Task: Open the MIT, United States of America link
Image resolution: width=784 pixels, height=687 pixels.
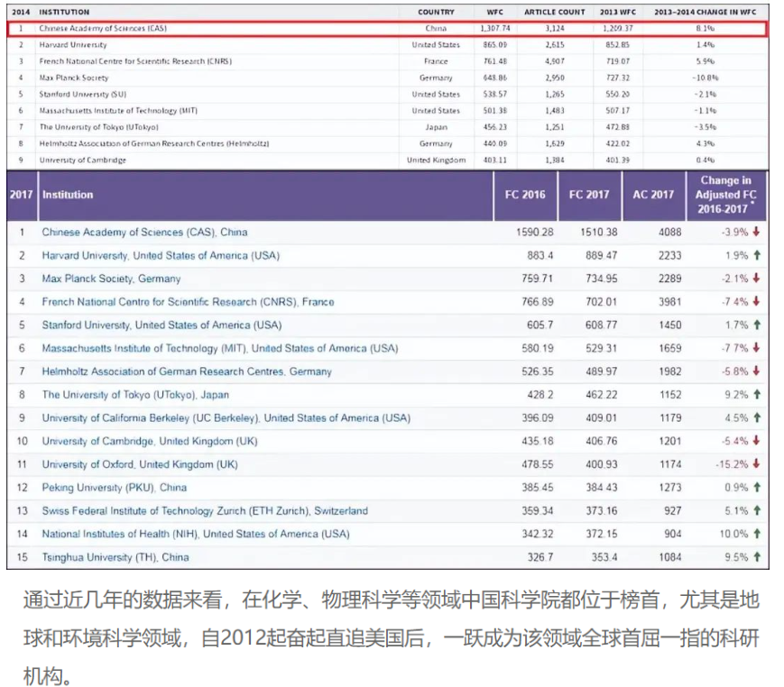Action: point(220,348)
